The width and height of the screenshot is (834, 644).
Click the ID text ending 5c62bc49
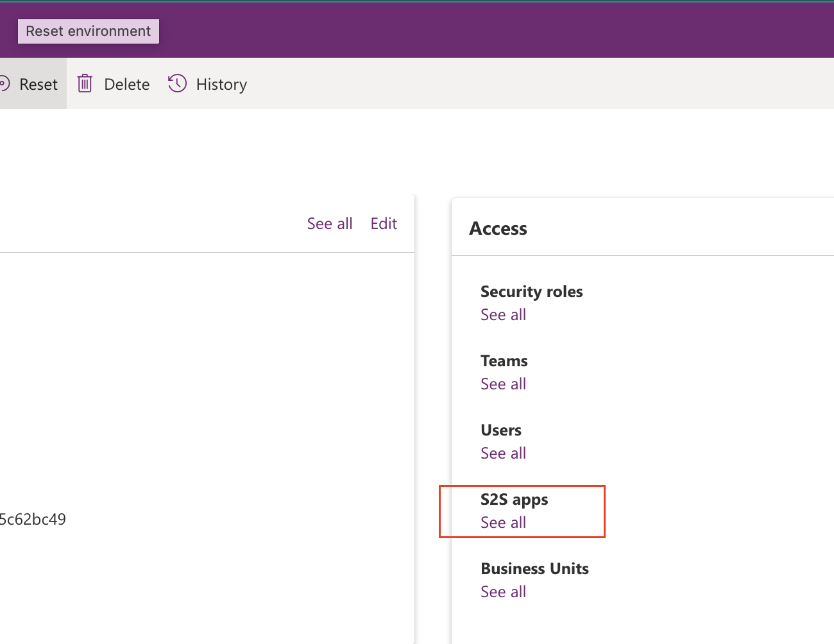[x=33, y=519]
